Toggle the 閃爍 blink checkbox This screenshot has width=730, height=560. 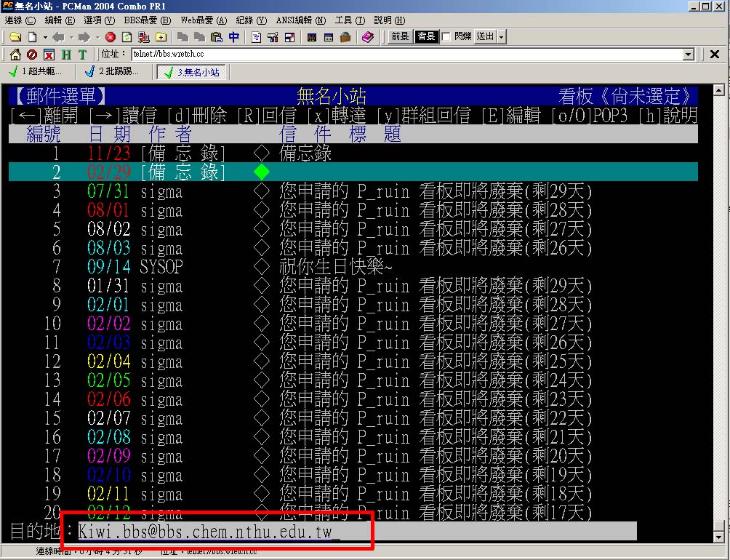click(446, 36)
